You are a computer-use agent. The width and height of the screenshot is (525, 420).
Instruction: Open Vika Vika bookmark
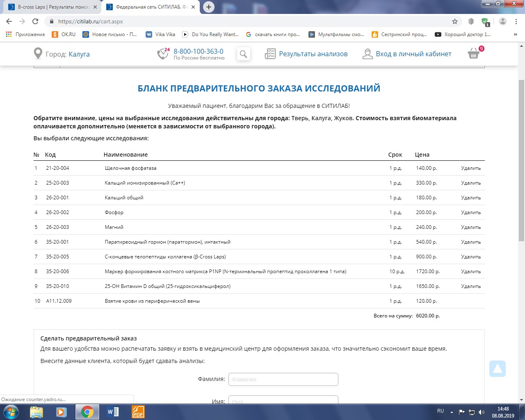pyautogui.click(x=160, y=34)
